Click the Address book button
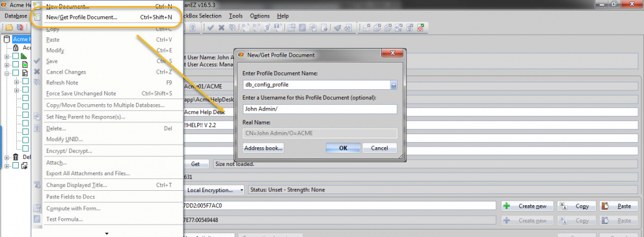The height and width of the screenshot is (237, 644). pos(263,148)
